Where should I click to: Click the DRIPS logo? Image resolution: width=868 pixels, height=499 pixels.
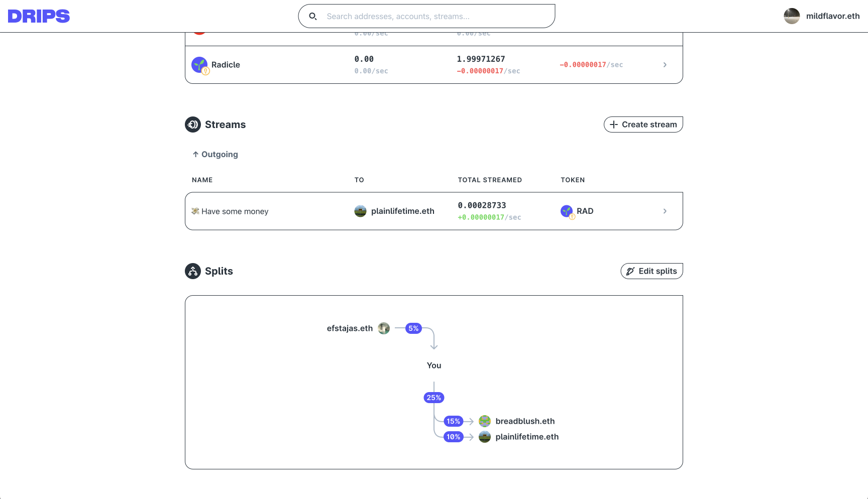coord(39,16)
